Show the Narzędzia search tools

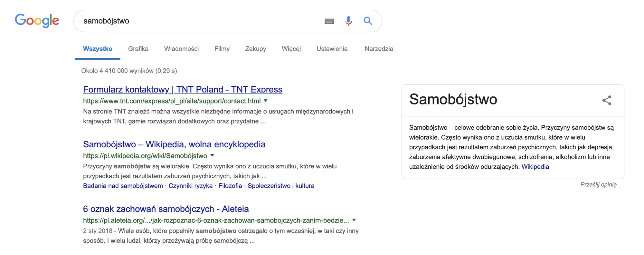coord(379,49)
